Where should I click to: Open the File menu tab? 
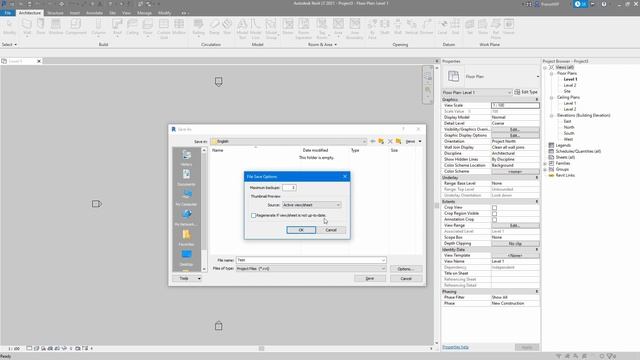[7, 13]
